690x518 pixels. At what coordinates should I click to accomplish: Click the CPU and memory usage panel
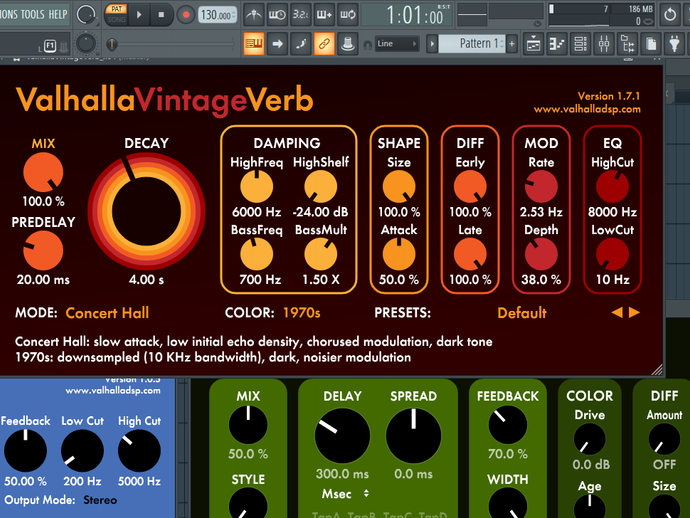tap(602, 15)
